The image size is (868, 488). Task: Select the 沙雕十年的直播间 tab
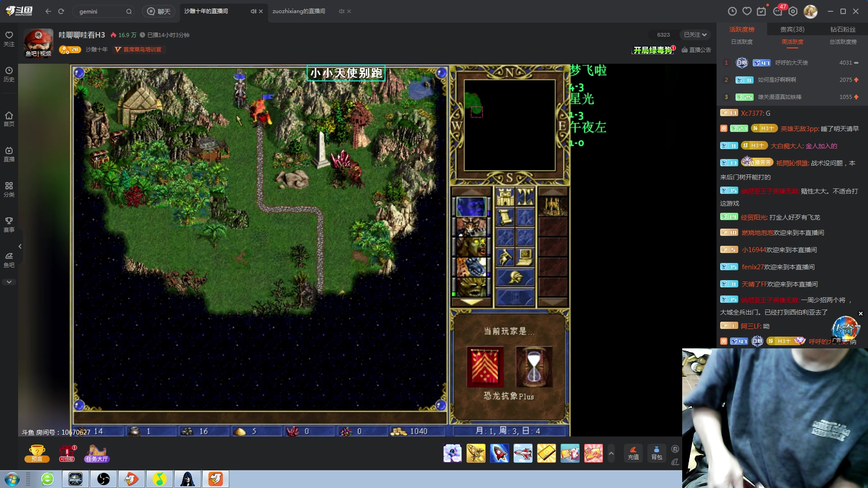206,11
